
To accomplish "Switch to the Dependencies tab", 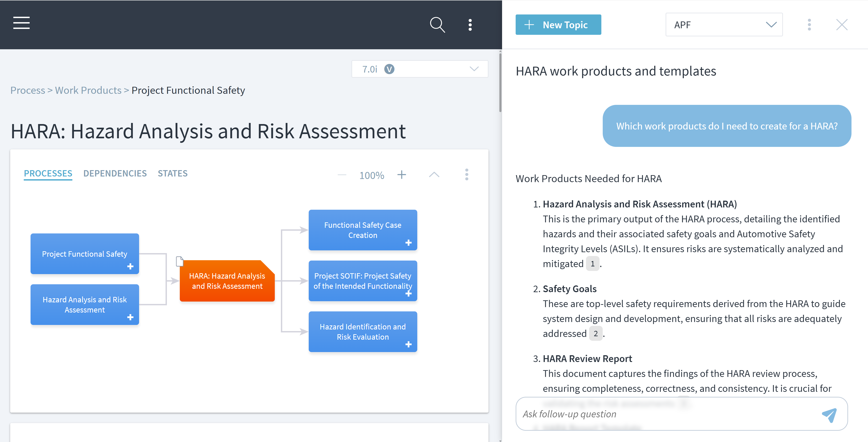I will pos(115,173).
